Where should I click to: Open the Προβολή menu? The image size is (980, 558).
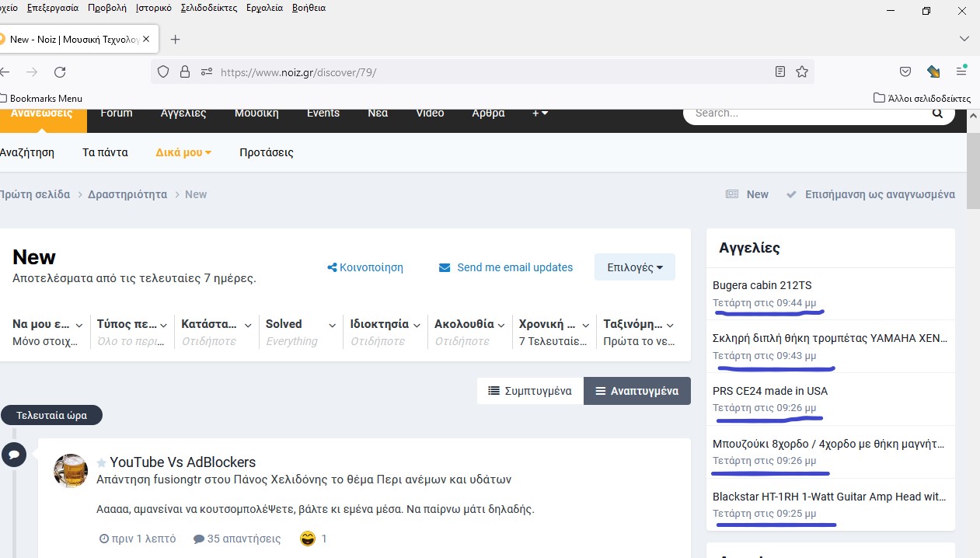(107, 8)
